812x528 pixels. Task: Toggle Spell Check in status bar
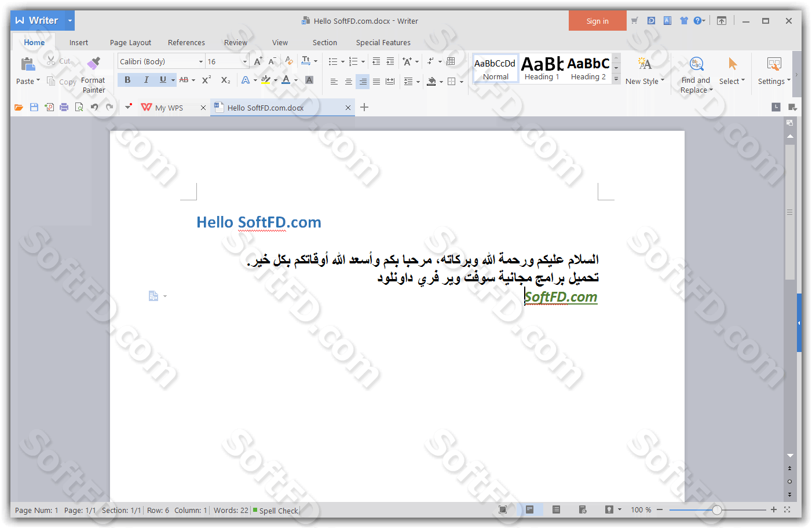coord(276,511)
